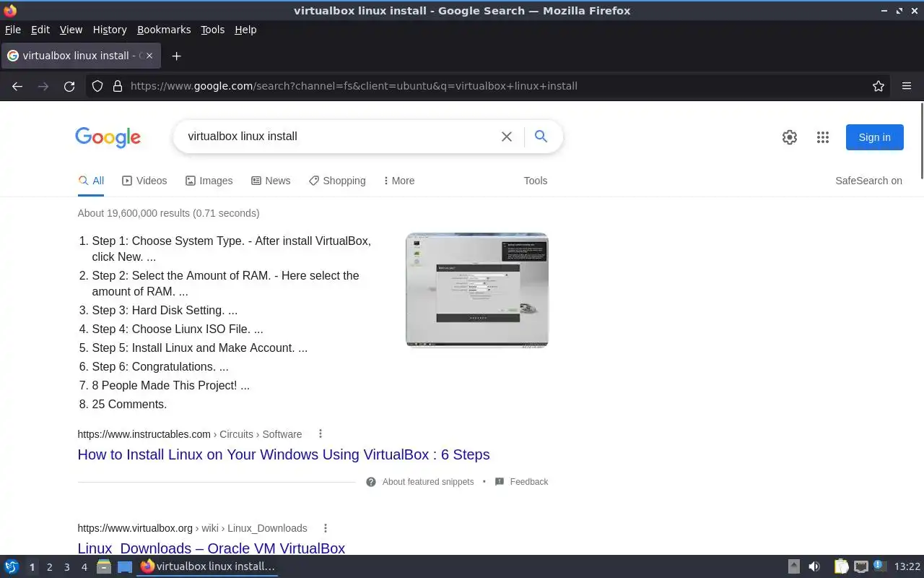Open the Bookmarks menu
The image size is (924, 578).
pyautogui.click(x=164, y=30)
